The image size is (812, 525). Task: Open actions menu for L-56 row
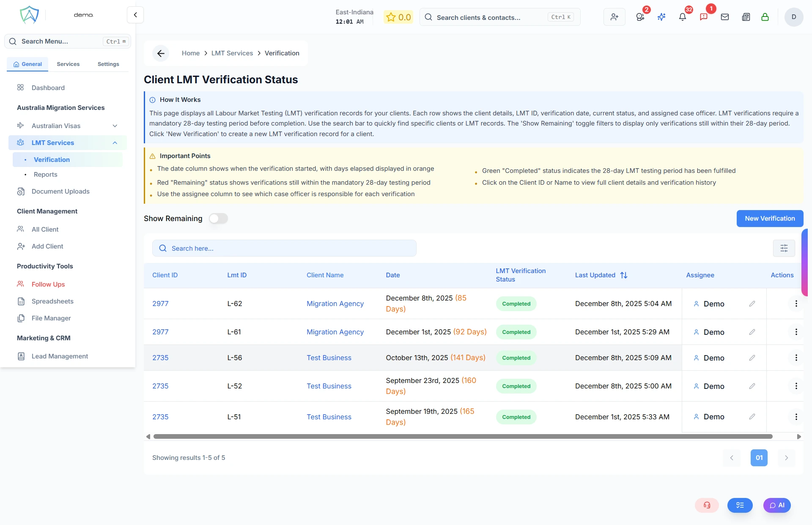(x=796, y=358)
